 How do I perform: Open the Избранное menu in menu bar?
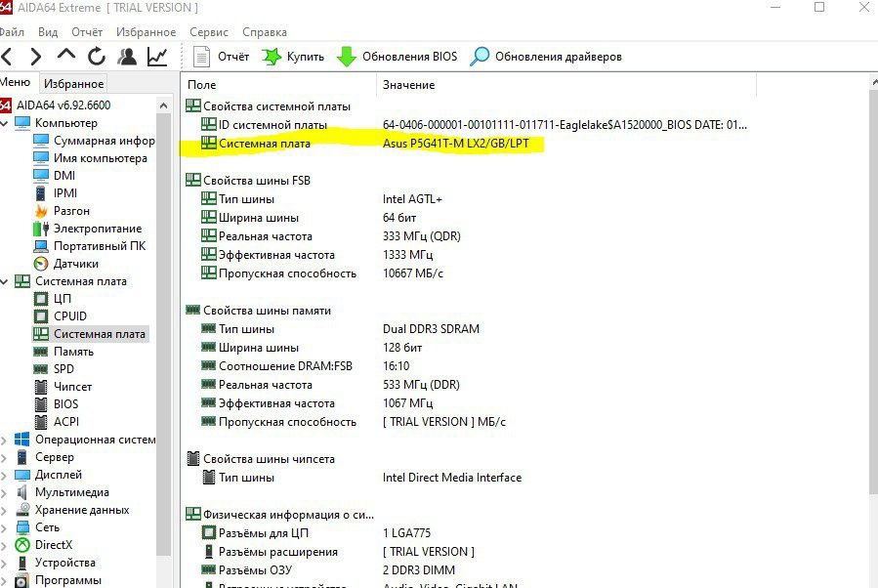tap(146, 32)
